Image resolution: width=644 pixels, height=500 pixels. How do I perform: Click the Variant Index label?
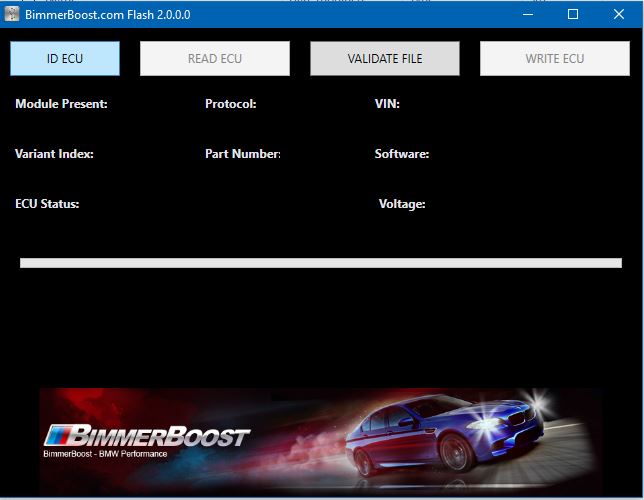(x=54, y=154)
